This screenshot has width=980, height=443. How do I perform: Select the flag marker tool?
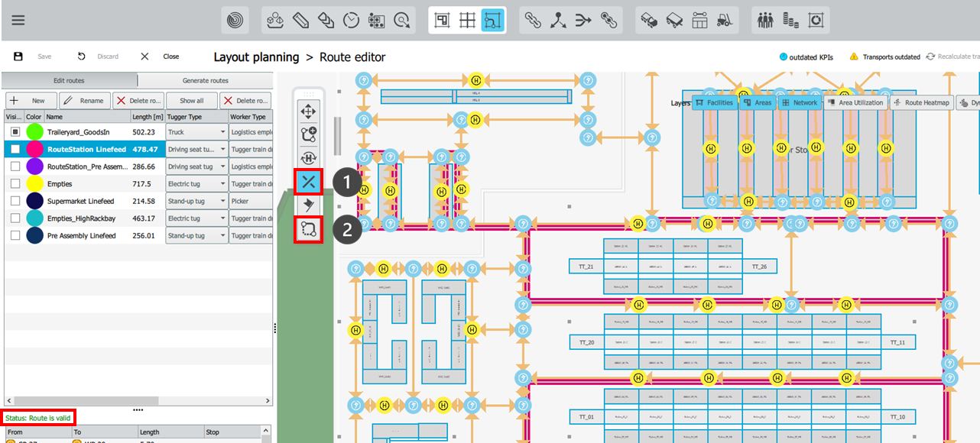click(x=309, y=205)
